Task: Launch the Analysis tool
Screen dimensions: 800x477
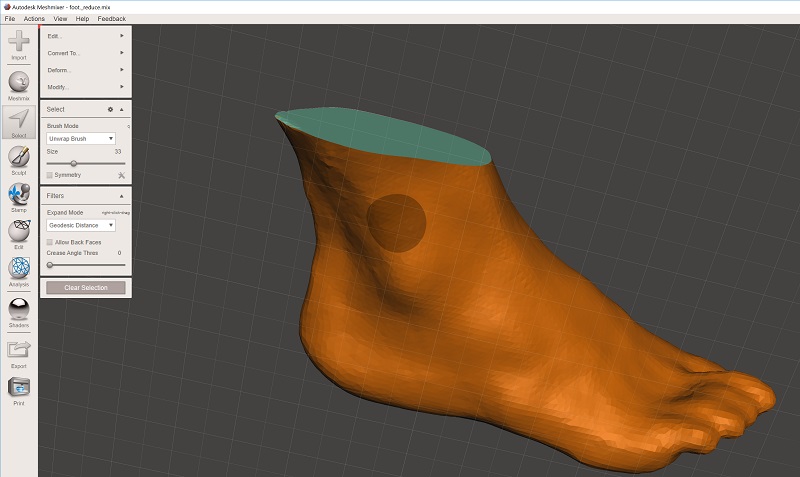Action: 19,268
